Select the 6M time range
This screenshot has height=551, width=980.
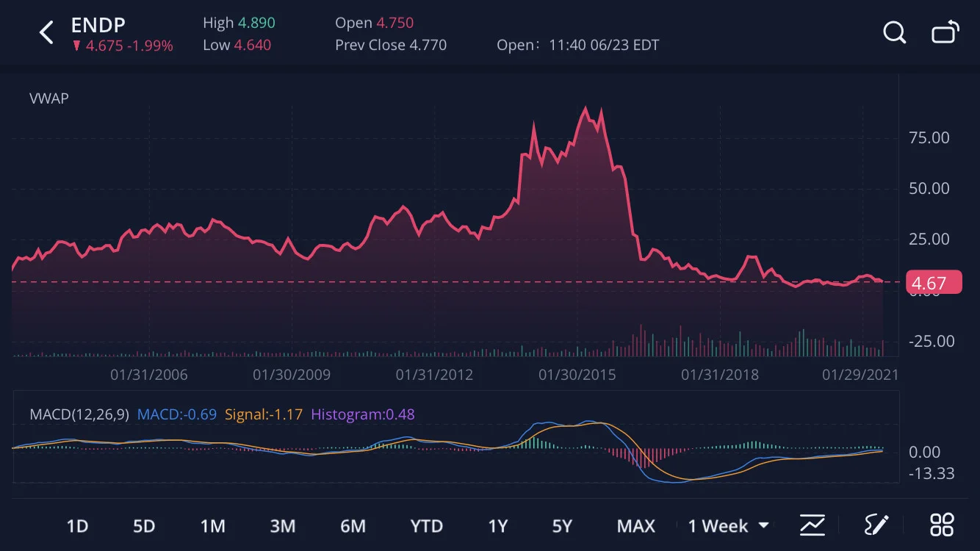pos(353,526)
